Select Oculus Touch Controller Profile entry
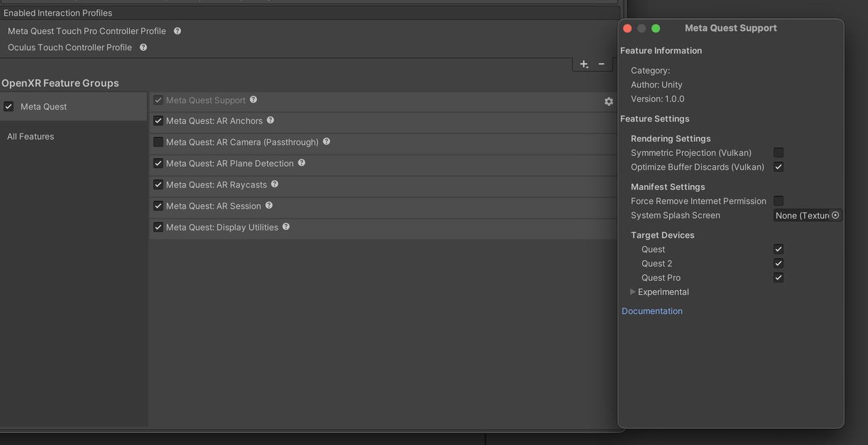868x445 pixels. (x=70, y=47)
